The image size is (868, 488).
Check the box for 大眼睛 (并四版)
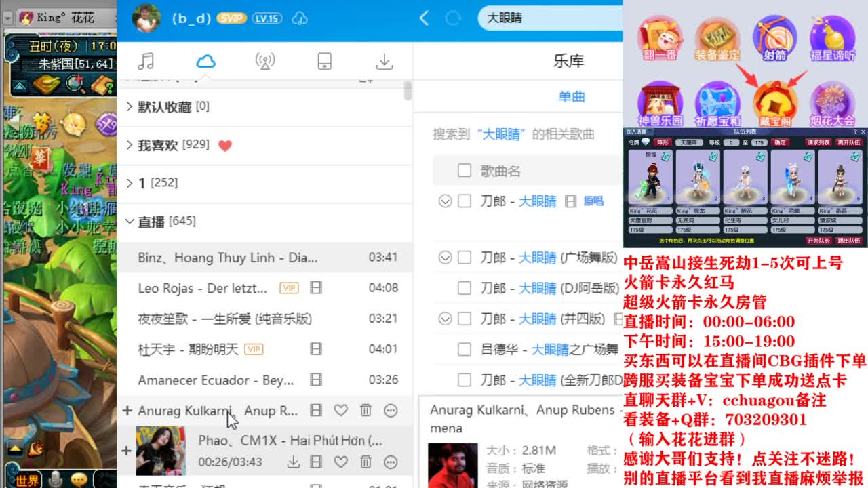coord(465,319)
